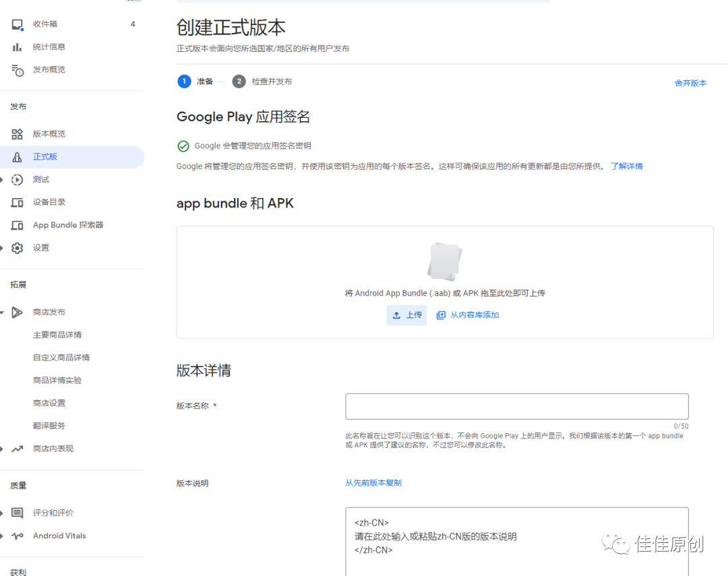Screen dimensions: 728x576
Task: Click the 商店内表现 trend arrow icon
Action: tap(17, 449)
